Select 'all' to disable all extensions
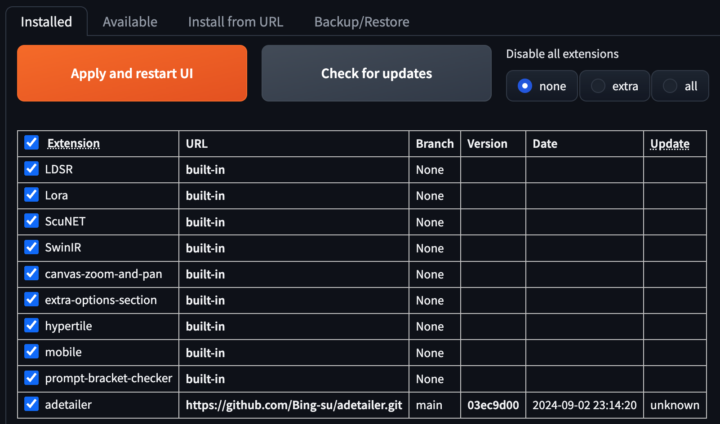 pyautogui.click(x=670, y=86)
